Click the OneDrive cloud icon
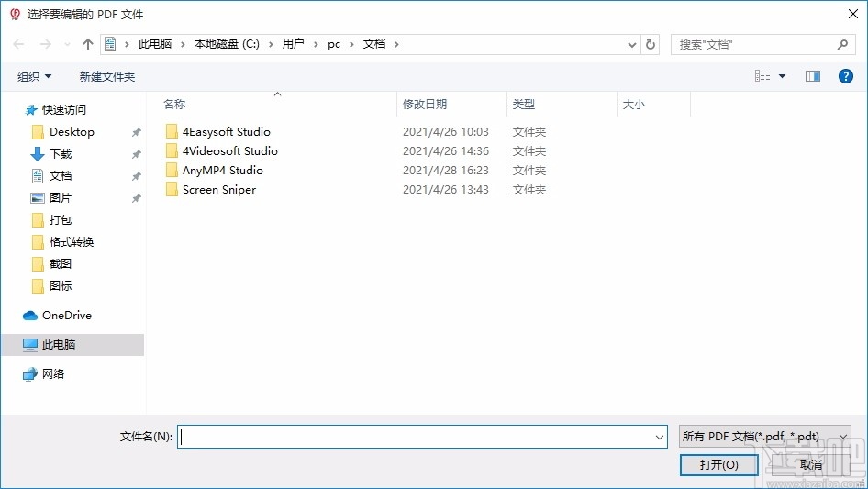 [x=30, y=316]
